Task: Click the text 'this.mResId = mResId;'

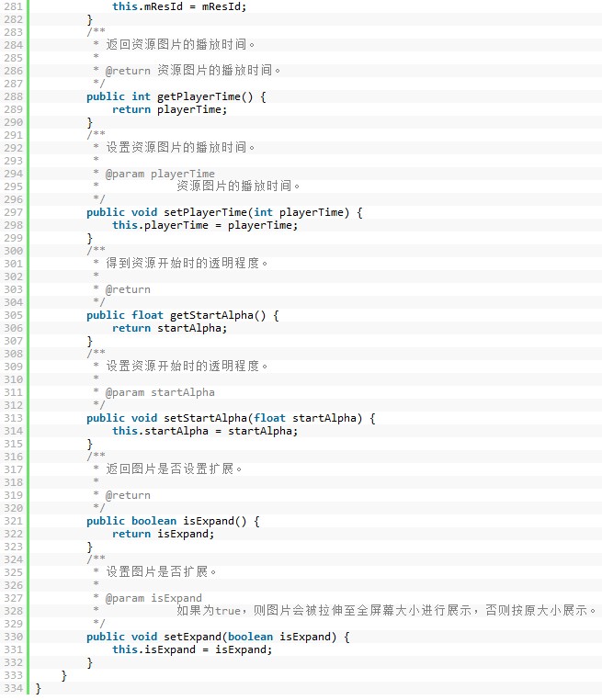Action: pos(179,6)
